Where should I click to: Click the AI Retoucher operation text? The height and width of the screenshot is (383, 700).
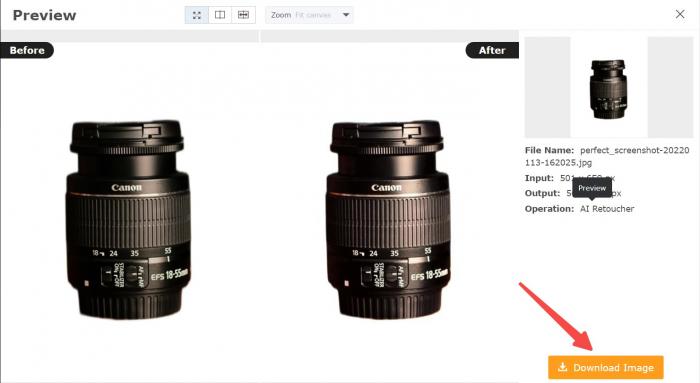pos(607,208)
